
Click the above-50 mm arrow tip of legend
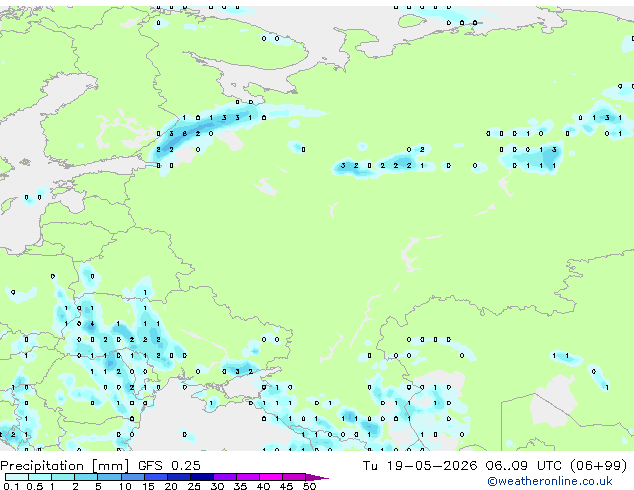tap(317, 477)
